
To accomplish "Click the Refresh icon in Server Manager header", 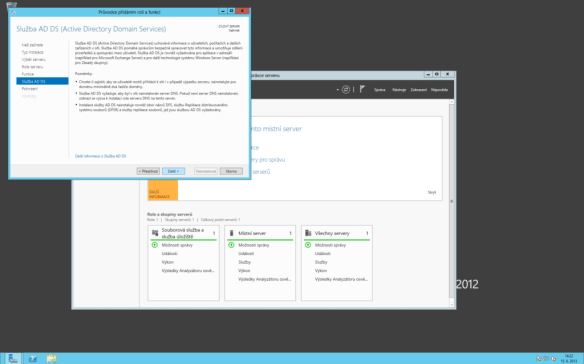I will click(346, 89).
